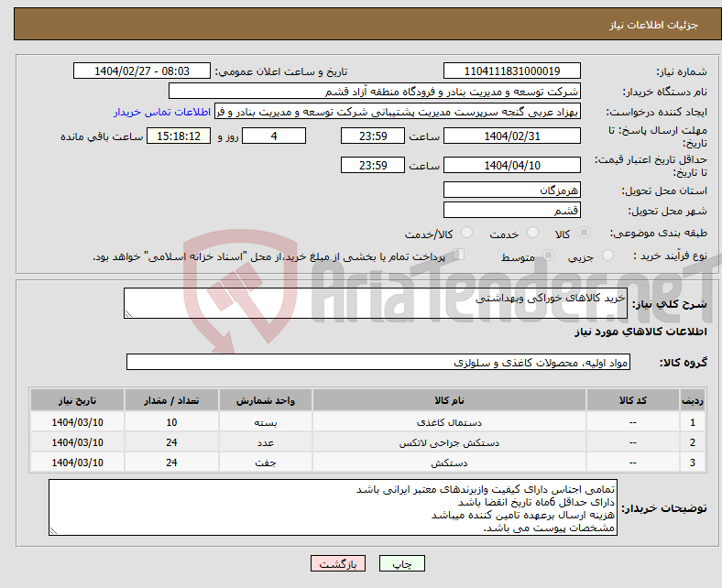
Task: Click the گروه کالا field
Action: (378, 363)
